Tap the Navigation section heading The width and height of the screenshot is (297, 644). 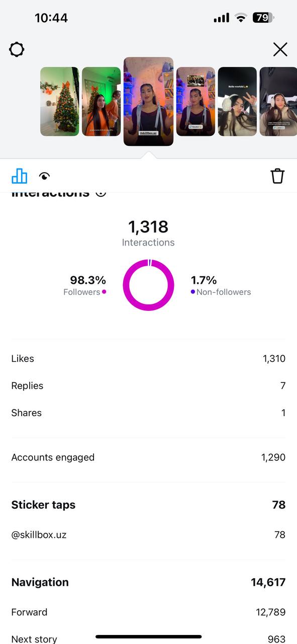pyautogui.click(x=40, y=582)
